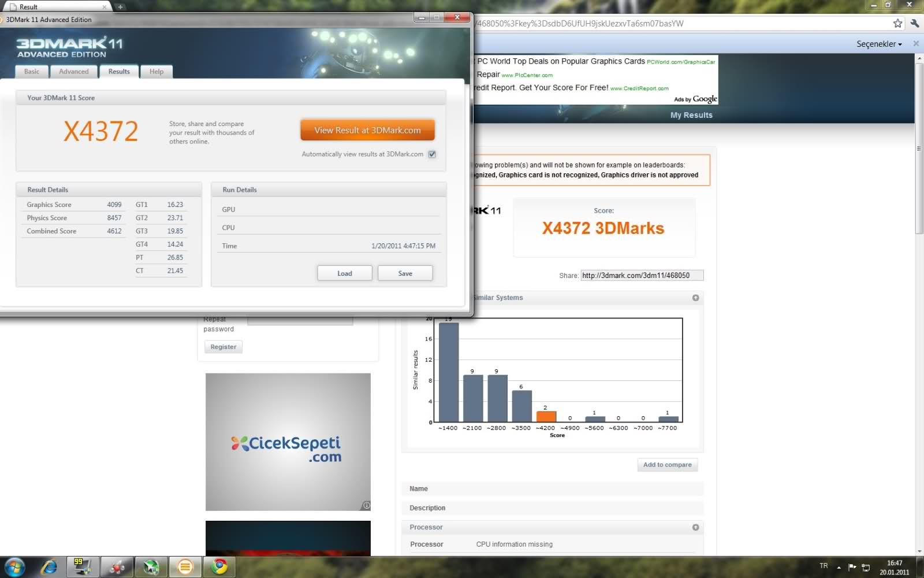Click CPU information missing text
Viewport: 924px width, 578px height.
pyautogui.click(x=514, y=544)
